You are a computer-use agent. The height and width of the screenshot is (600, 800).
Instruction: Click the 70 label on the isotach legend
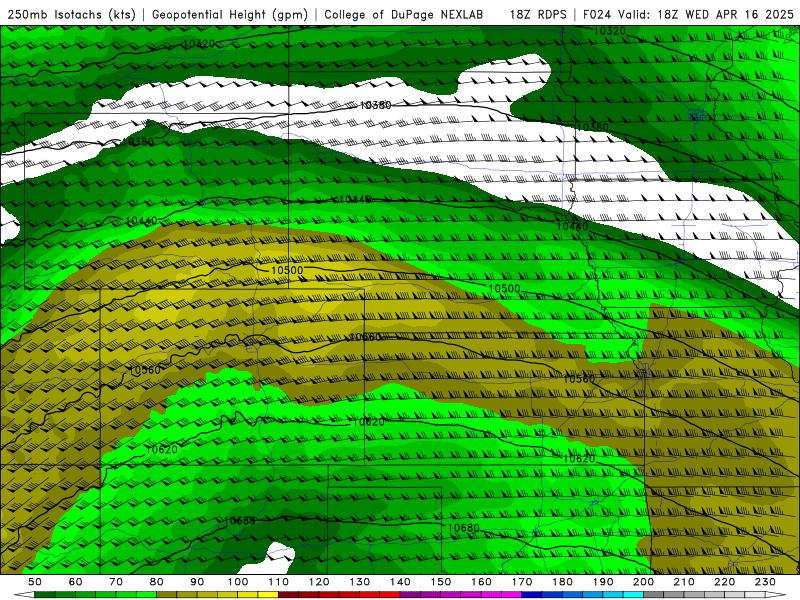click(116, 582)
